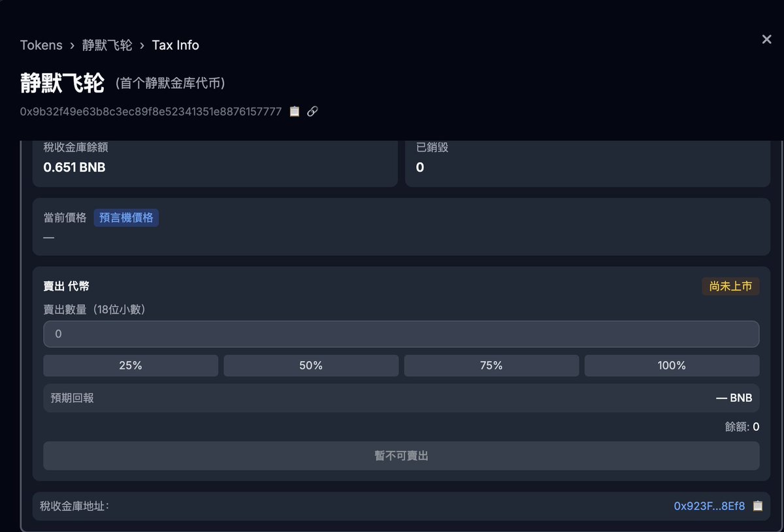Screen dimensions: 784x532
Task: Copy the token contract address clipboard icon
Action: click(x=294, y=112)
